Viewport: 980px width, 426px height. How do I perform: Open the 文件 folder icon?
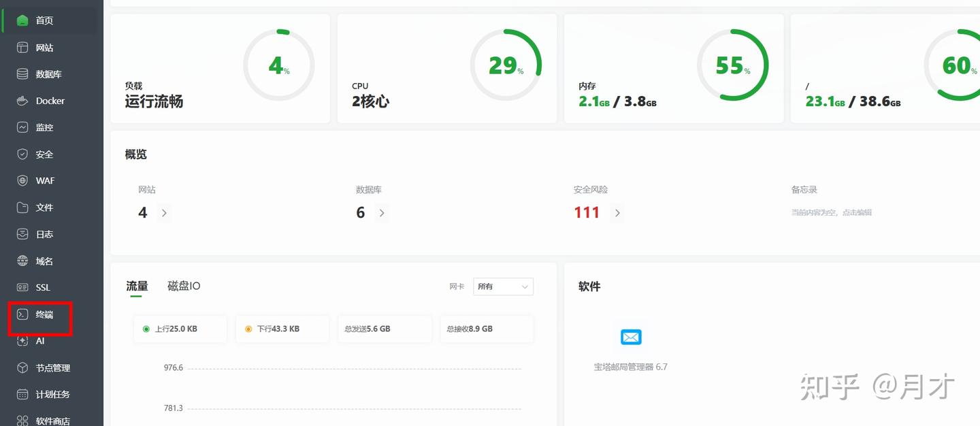click(x=22, y=208)
